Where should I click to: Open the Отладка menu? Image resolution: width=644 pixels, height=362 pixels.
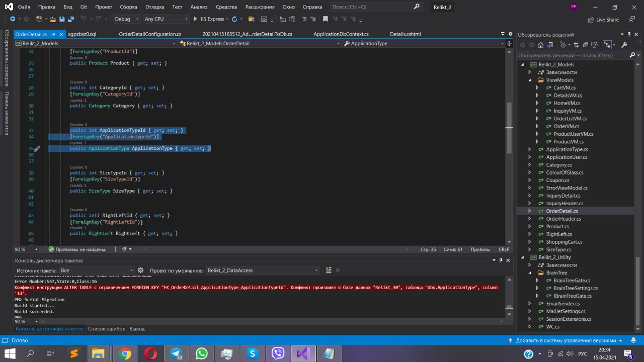pos(155,7)
